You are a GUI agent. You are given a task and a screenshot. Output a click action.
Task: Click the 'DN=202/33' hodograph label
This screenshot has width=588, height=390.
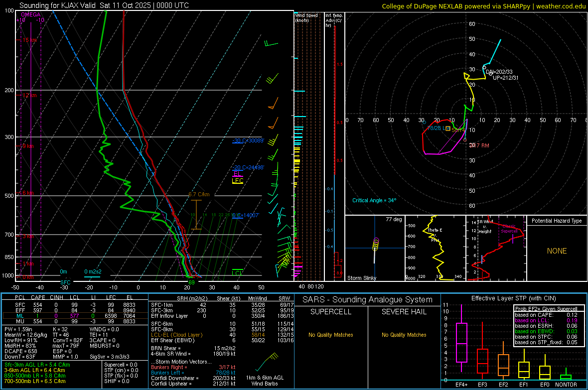(x=499, y=72)
